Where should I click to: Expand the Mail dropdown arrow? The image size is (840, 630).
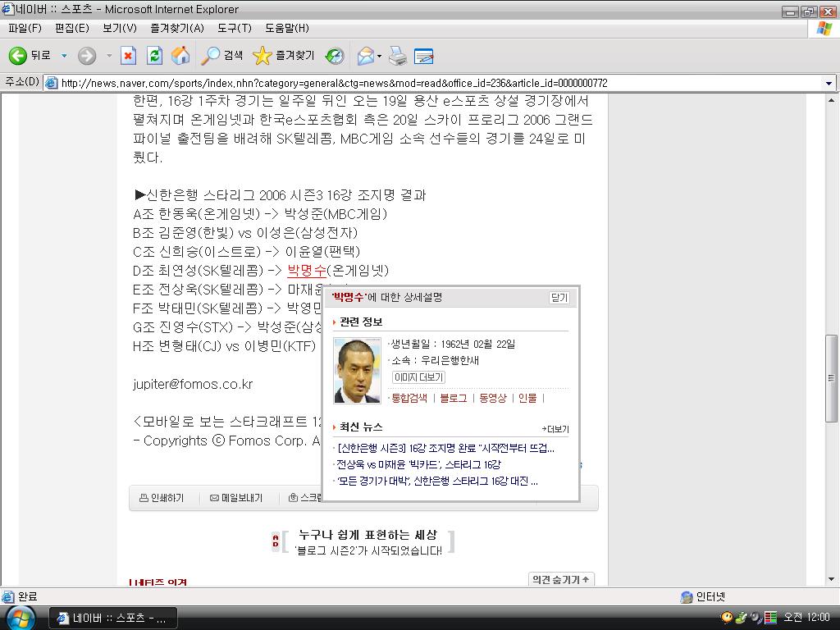click(x=379, y=56)
